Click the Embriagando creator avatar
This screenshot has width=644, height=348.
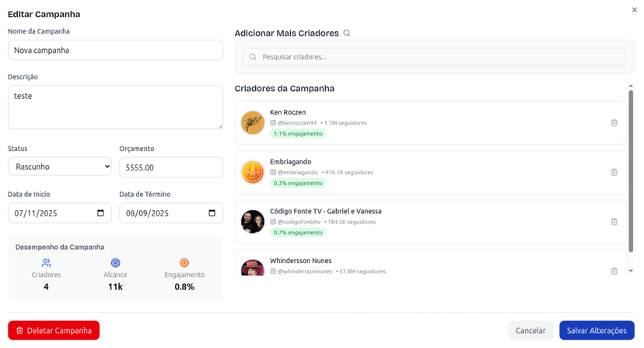point(252,172)
